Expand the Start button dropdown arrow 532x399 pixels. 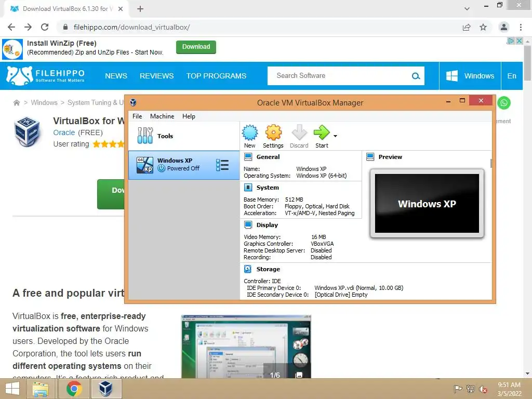click(335, 136)
